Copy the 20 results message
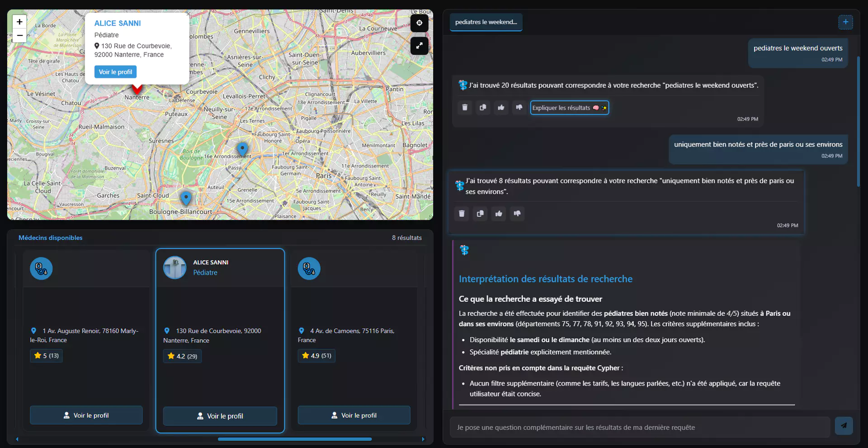The image size is (868, 448). click(x=483, y=108)
